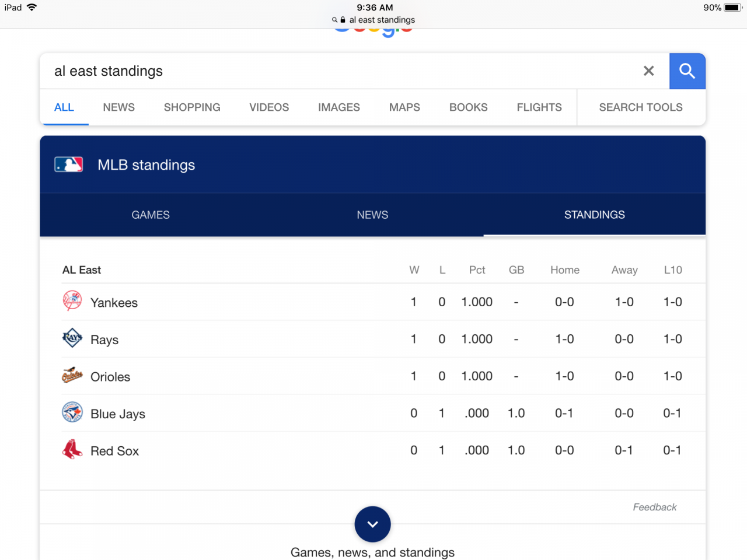Image resolution: width=747 pixels, height=560 pixels.
Task: Click the Blue Jays team logo
Action: click(72, 412)
